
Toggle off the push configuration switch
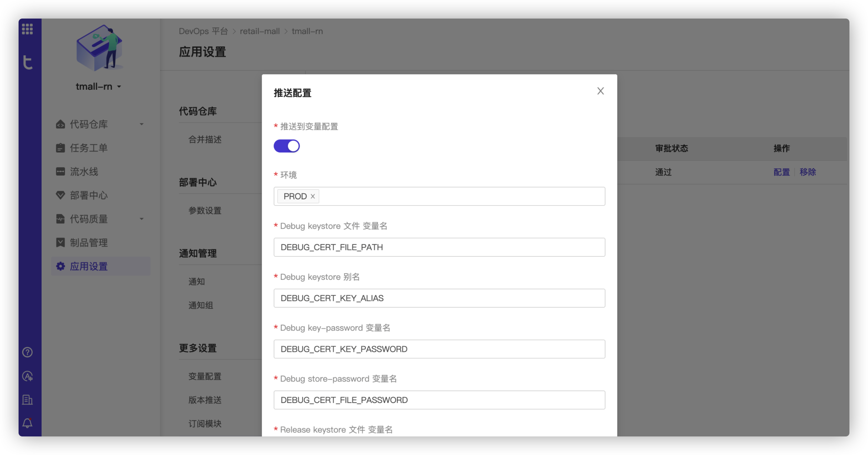[287, 146]
